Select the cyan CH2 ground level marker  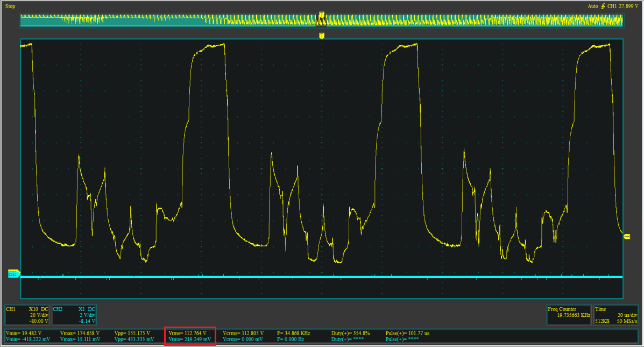point(13,274)
